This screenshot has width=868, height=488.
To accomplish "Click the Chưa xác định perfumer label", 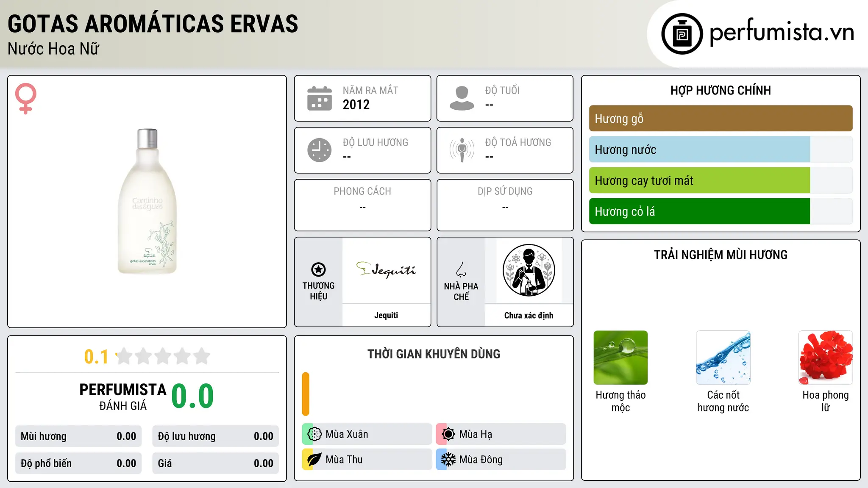I will pos(529,315).
